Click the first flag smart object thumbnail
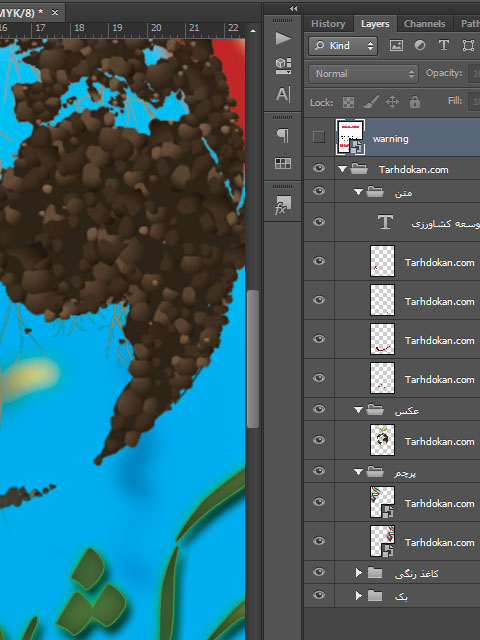The width and height of the screenshot is (480, 640). pyautogui.click(x=382, y=502)
